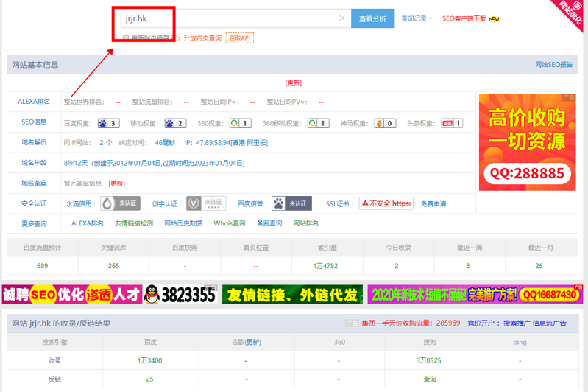
Task: Click the 高价收购一切资源 advertisement
Action: pyautogui.click(x=527, y=142)
